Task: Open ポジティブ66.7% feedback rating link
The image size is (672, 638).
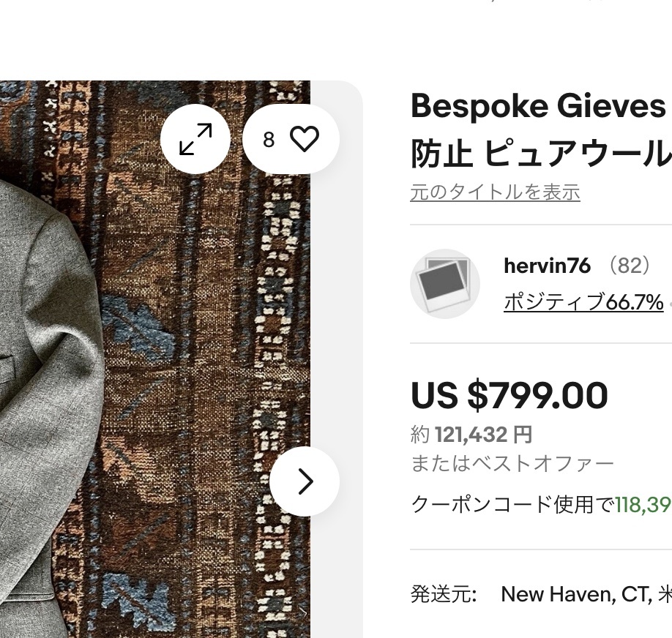Action: pos(583,301)
